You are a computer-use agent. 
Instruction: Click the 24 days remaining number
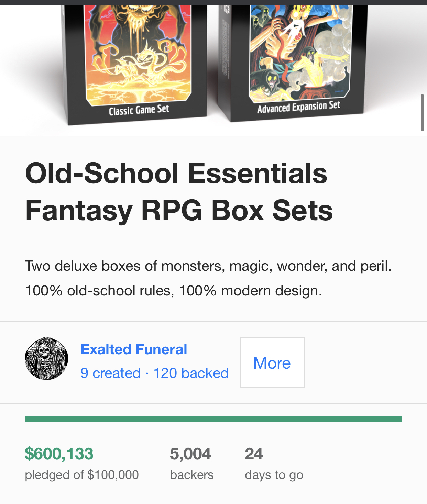pos(254,454)
